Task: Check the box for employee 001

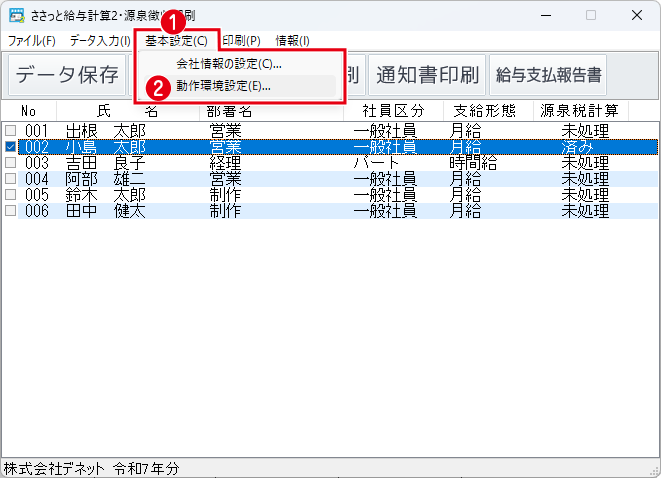Action: pos(11,131)
